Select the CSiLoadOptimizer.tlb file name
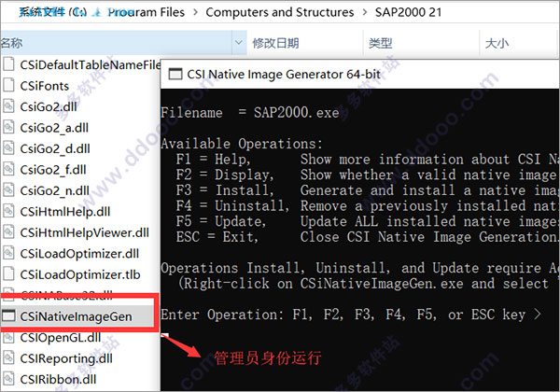 (x=80, y=274)
